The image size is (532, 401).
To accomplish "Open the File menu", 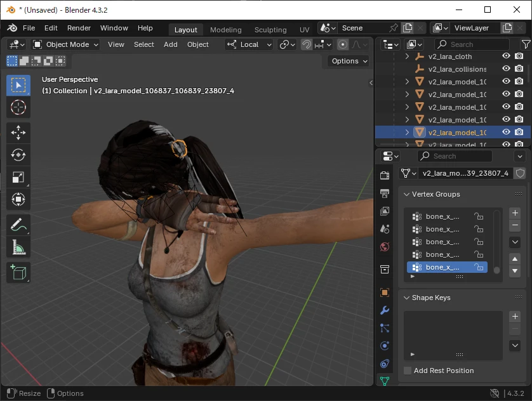I will (29, 28).
